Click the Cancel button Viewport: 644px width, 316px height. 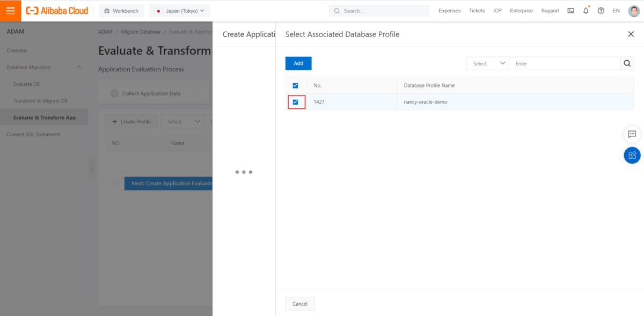click(x=300, y=304)
